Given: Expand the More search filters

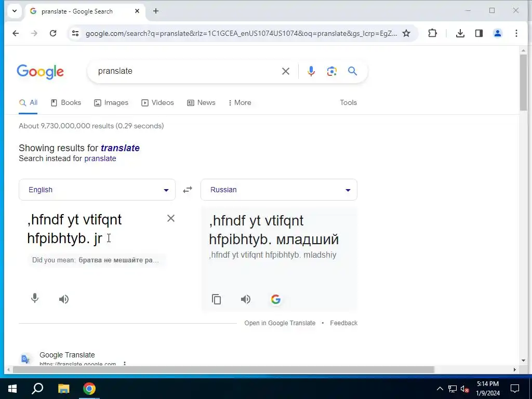Looking at the screenshot, I should pos(240,102).
